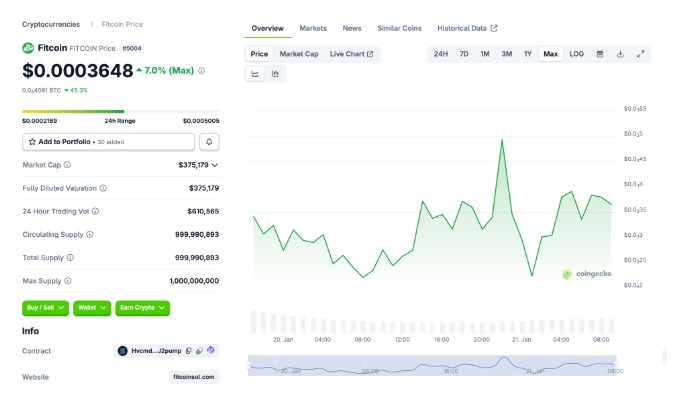693x401 pixels.
Task: Click the download chart data icon
Action: coord(620,54)
